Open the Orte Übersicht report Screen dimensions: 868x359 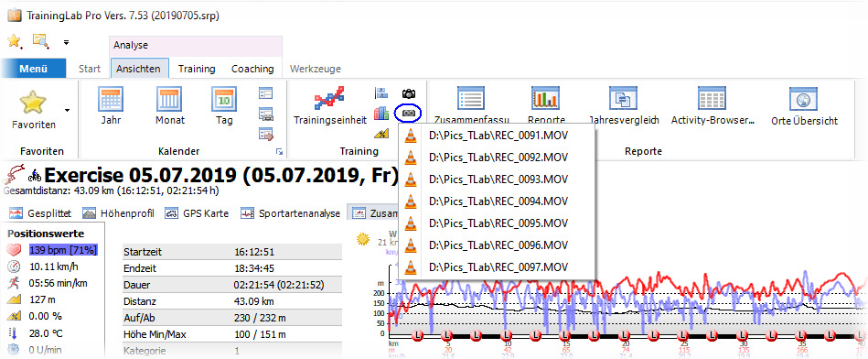point(804,106)
